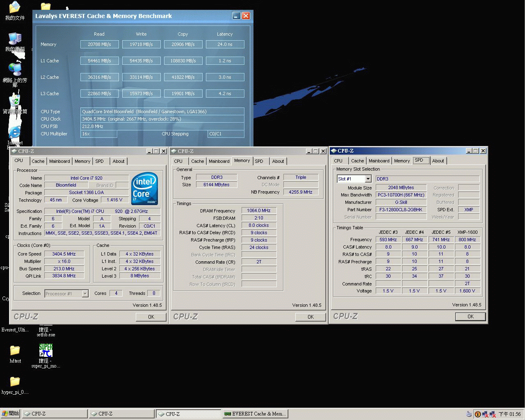Image resolution: width=525 pixels, height=420 pixels.
Task: Click OK in the SPD CPU-Z window
Action: (x=470, y=317)
